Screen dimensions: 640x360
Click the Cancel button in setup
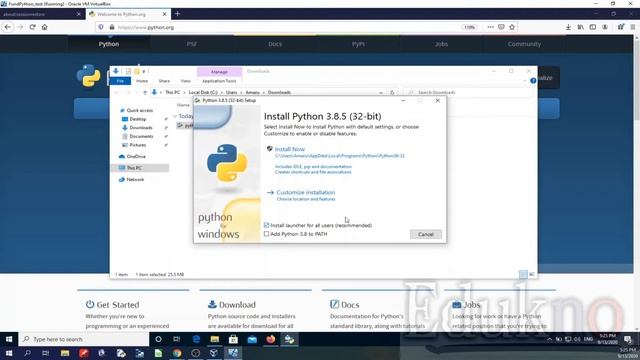(x=426, y=234)
